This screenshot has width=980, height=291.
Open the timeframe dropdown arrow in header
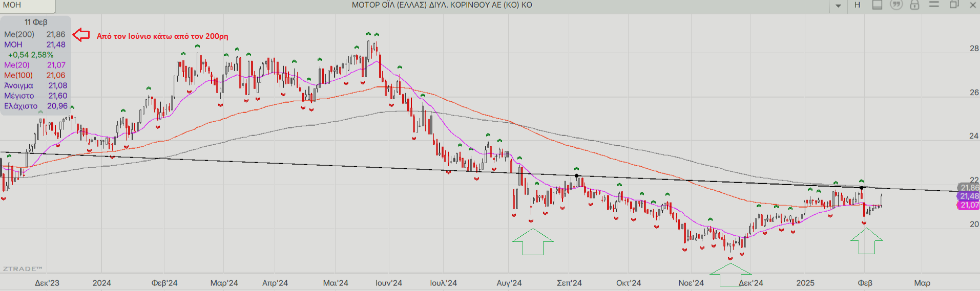(839, 6)
